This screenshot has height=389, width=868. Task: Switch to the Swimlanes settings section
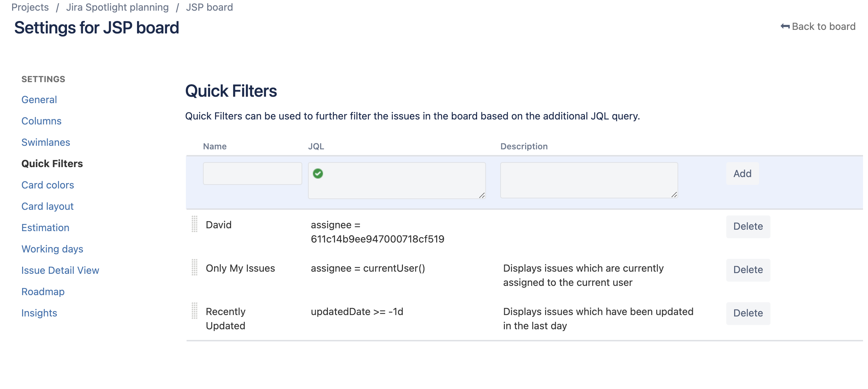(x=46, y=142)
